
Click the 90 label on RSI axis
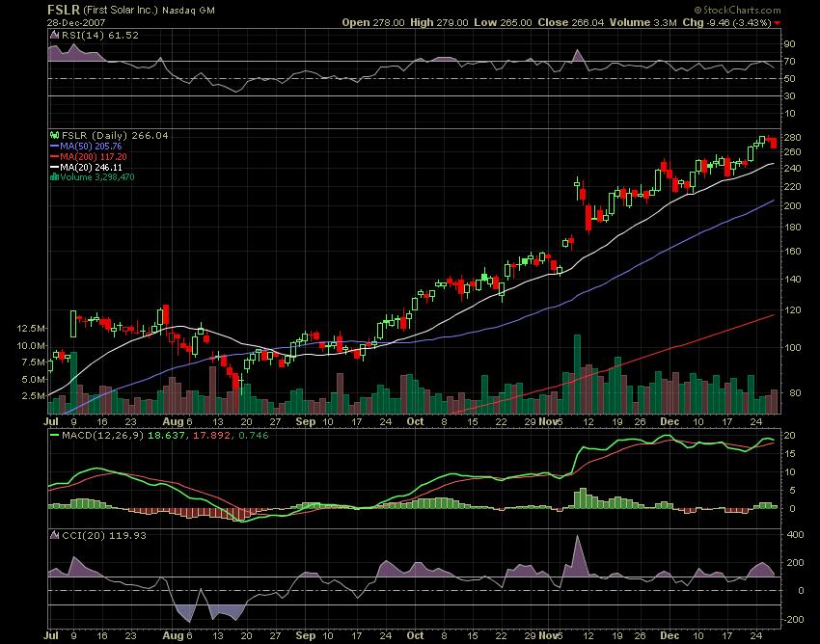coord(790,44)
